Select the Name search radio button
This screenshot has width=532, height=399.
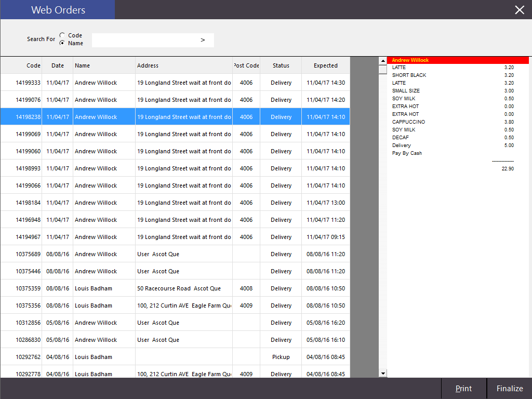pyautogui.click(x=62, y=43)
